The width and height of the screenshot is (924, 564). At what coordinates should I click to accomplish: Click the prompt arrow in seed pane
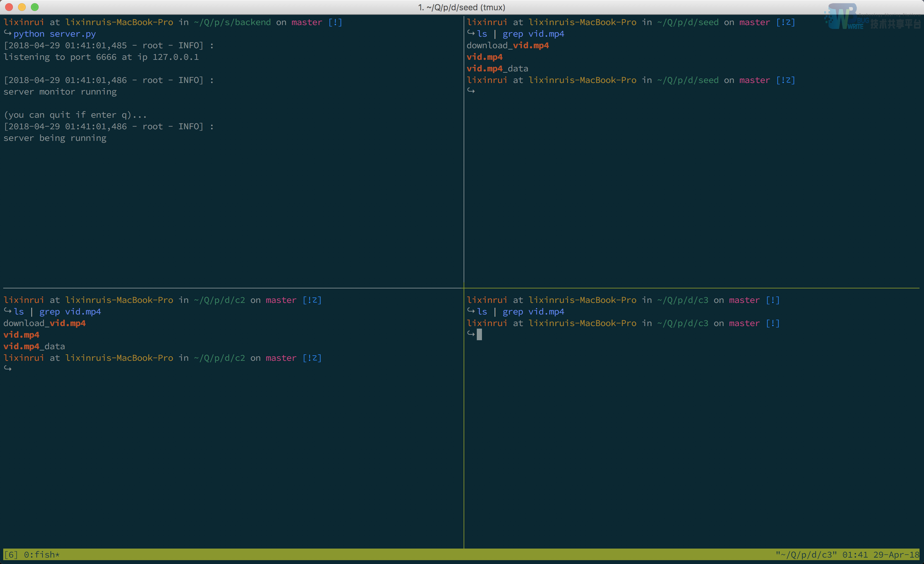471,91
